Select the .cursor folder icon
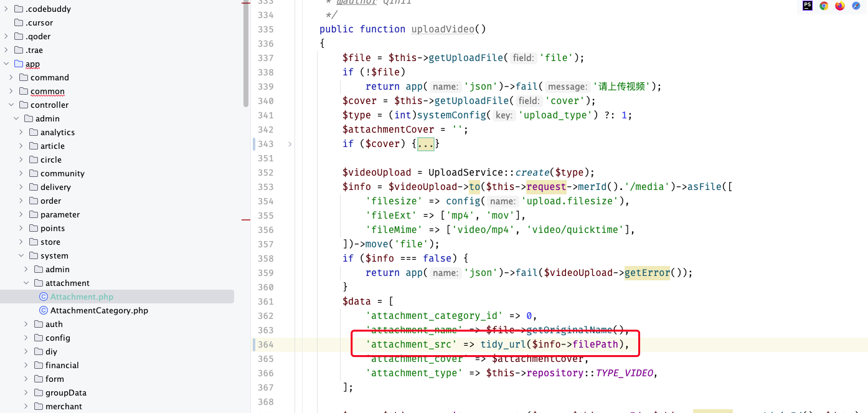The width and height of the screenshot is (868, 413). (19, 22)
